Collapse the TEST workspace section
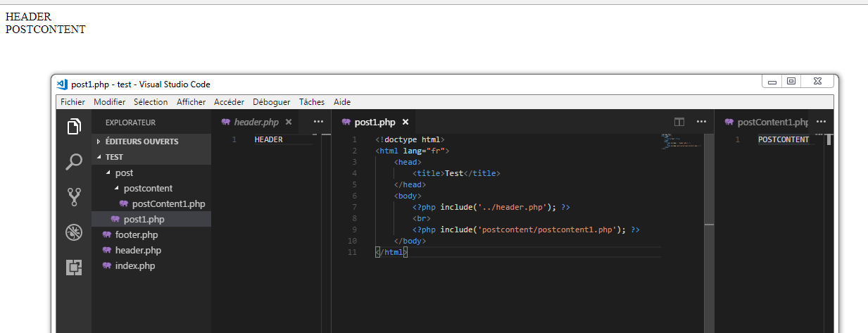 (151, 157)
